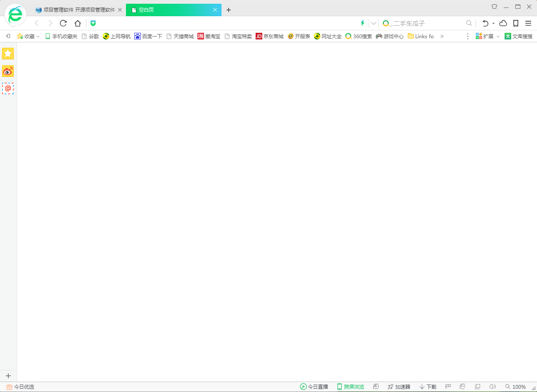The height and width of the screenshot is (392, 537).
Task: Go back with the back arrow
Action: tap(37, 23)
